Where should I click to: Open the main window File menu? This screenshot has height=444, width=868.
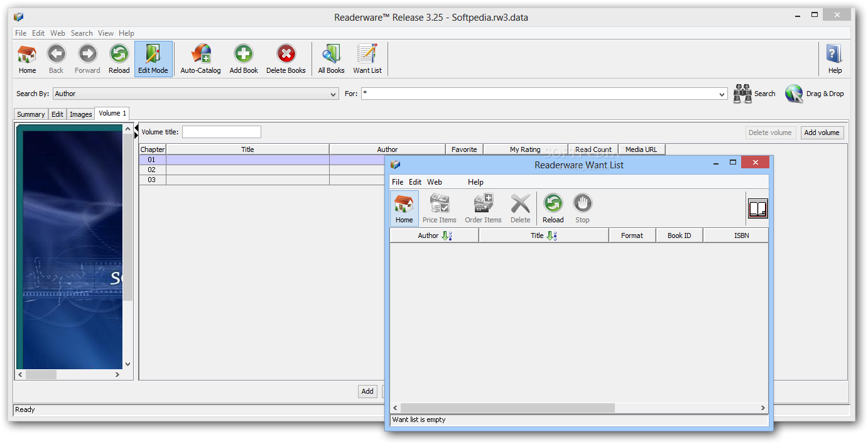(21, 33)
